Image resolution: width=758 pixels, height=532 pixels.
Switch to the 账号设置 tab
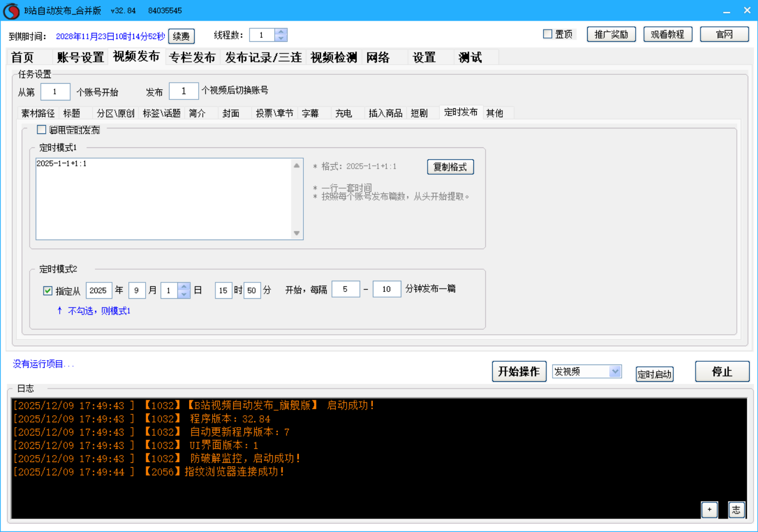click(80, 57)
